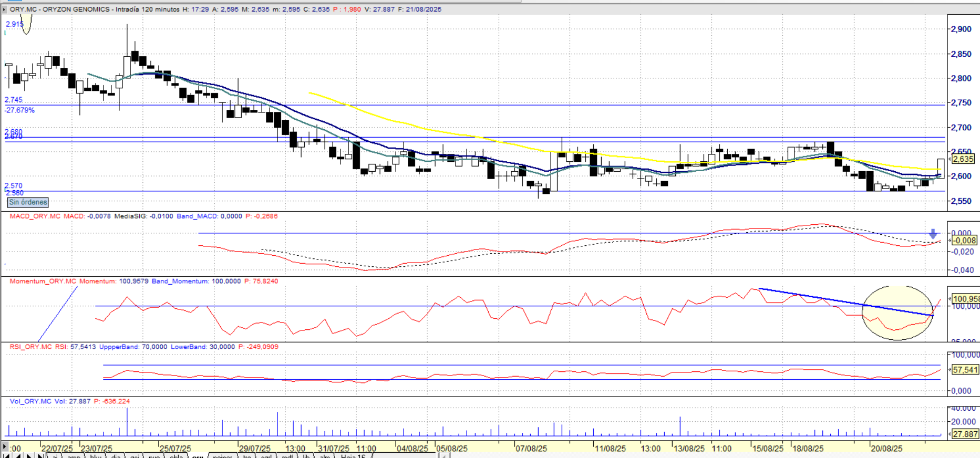This screenshot has height=458, width=980.
Task: Jump to last sheet tab arrow
Action: [x=40, y=455]
